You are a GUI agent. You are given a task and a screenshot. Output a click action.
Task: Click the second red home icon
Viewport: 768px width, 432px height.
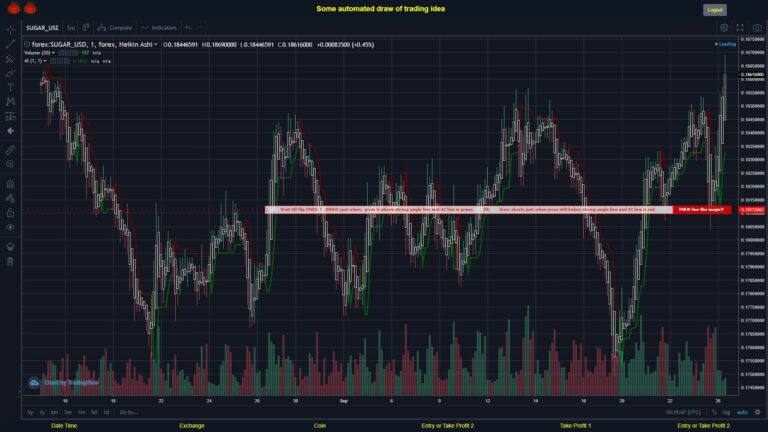coord(30,8)
